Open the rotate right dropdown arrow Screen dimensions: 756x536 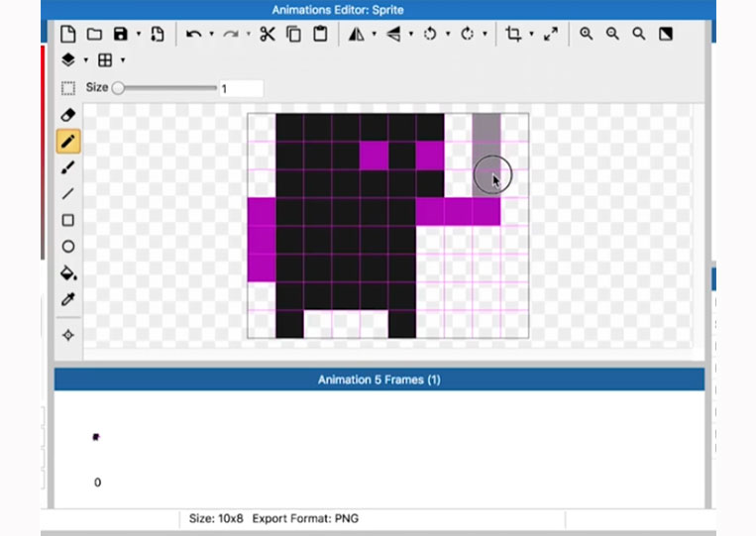tap(486, 34)
